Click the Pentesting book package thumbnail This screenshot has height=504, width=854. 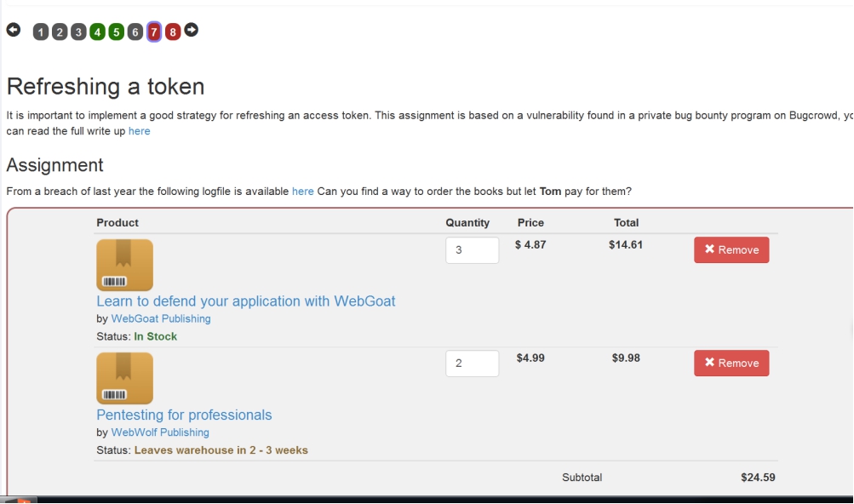point(124,378)
